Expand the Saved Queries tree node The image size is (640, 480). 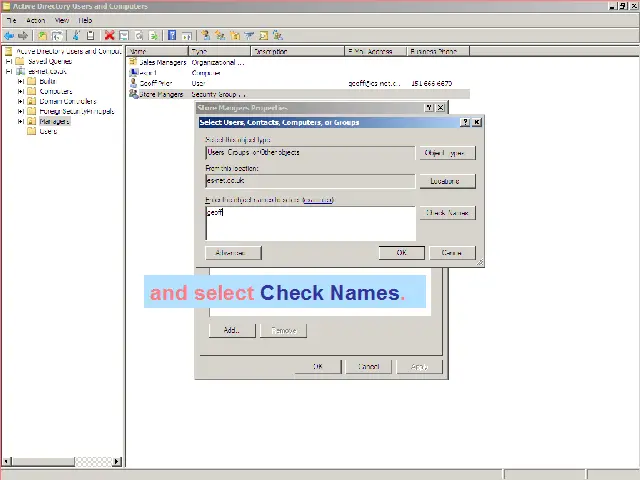9,61
